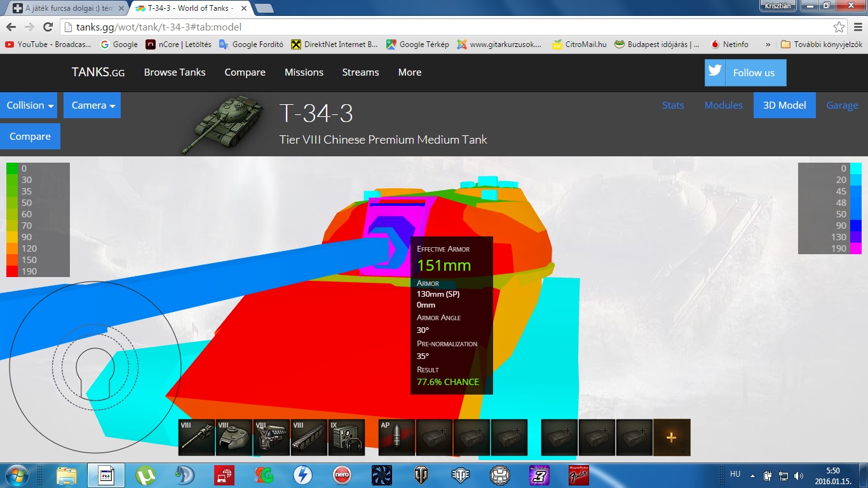This screenshot has height=488, width=868.
Task: Switch to the Stats tab
Action: pyautogui.click(x=673, y=105)
